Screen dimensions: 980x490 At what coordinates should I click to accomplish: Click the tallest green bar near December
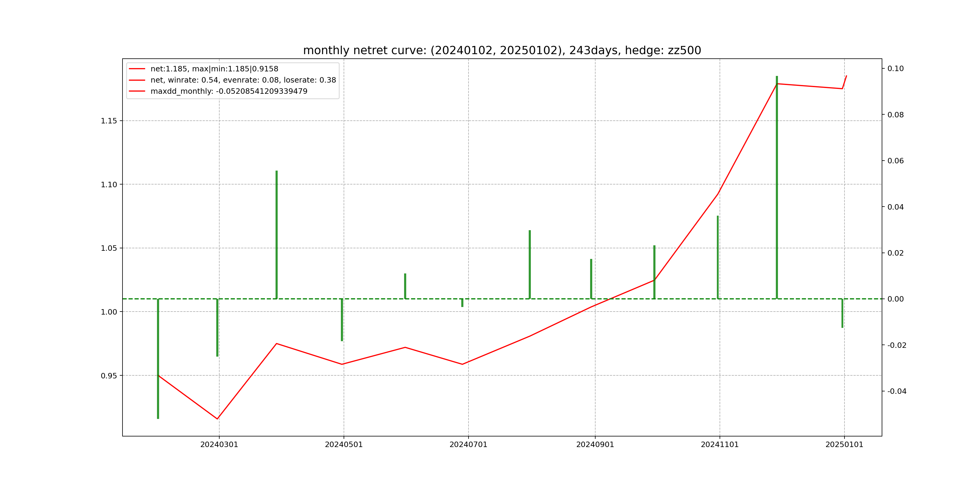[x=777, y=186]
